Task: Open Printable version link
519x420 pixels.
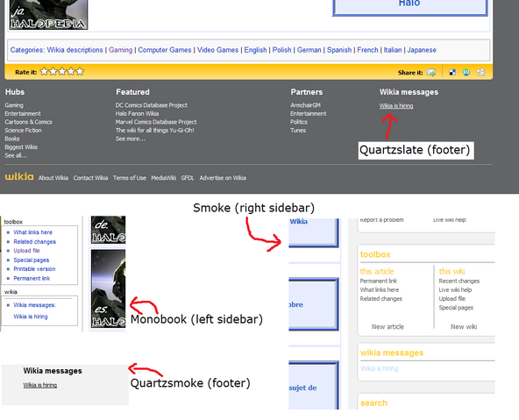Action: (x=34, y=268)
